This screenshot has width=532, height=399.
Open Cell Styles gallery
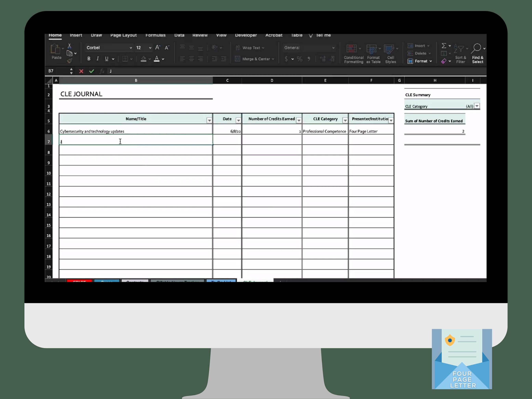pyautogui.click(x=390, y=54)
